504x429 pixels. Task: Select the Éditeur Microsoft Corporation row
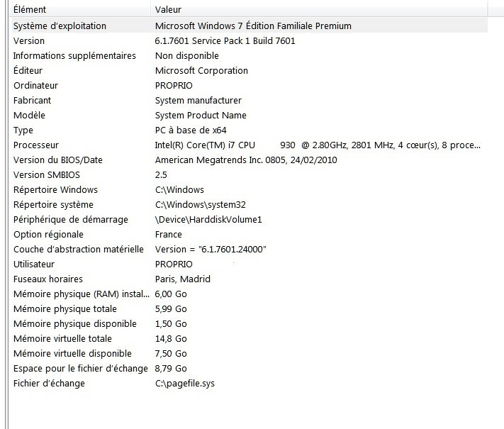pos(28,71)
